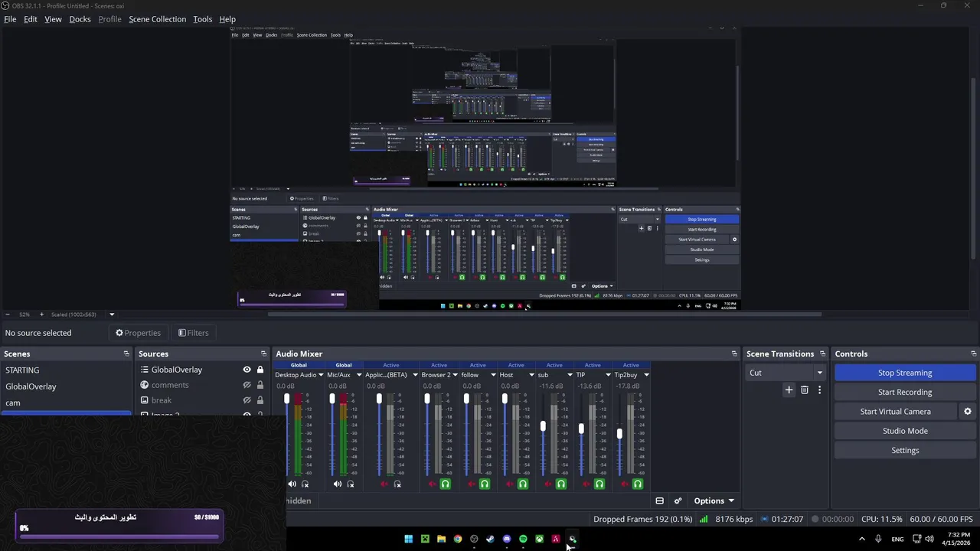Pop out the Scene Transitions dock
Image resolution: width=980 pixels, height=551 pixels.
822,354
